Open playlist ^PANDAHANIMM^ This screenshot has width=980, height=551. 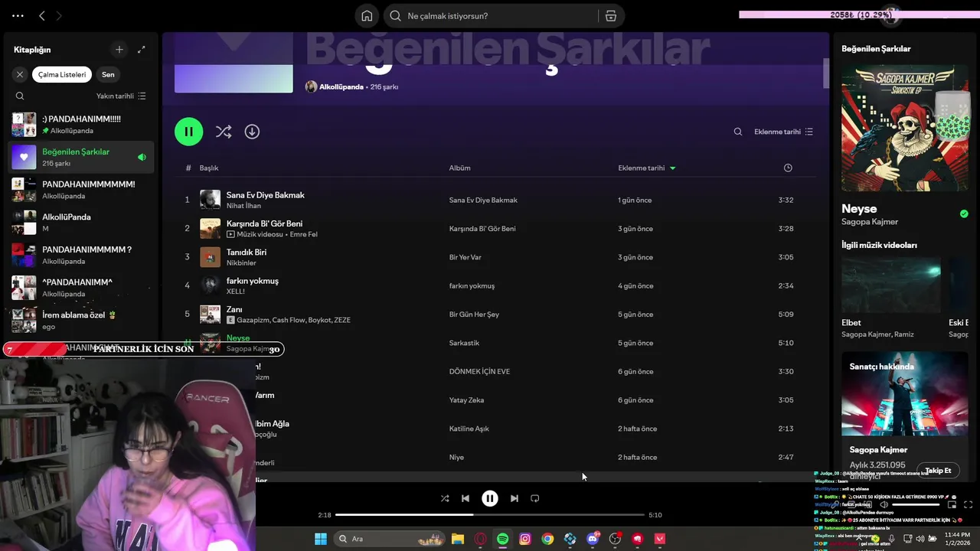point(82,288)
